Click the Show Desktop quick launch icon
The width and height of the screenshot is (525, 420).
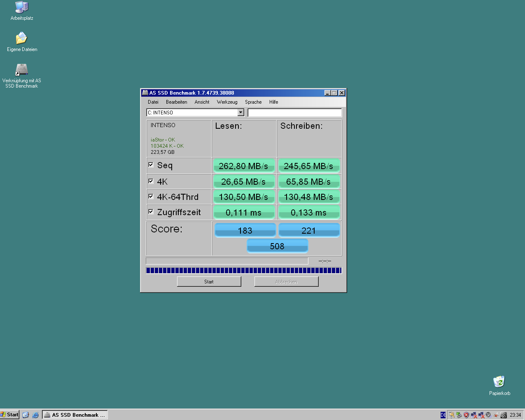tap(26, 415)
